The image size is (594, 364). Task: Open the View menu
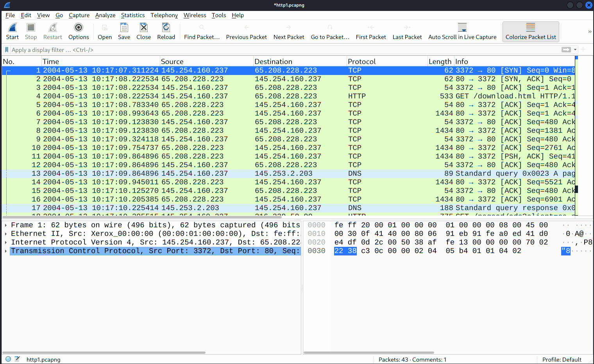pyautogui.click(x=43, y=15)
